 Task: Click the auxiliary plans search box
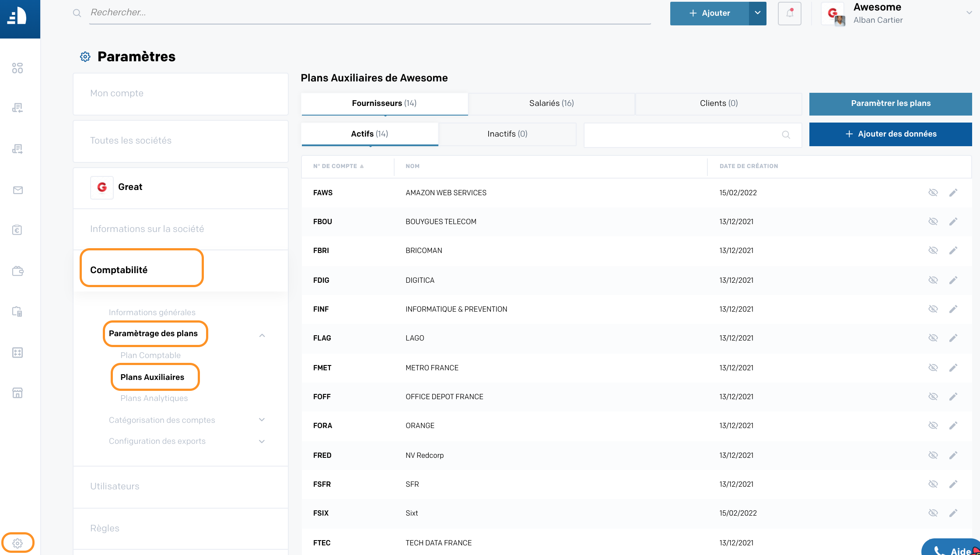(693, 134)
